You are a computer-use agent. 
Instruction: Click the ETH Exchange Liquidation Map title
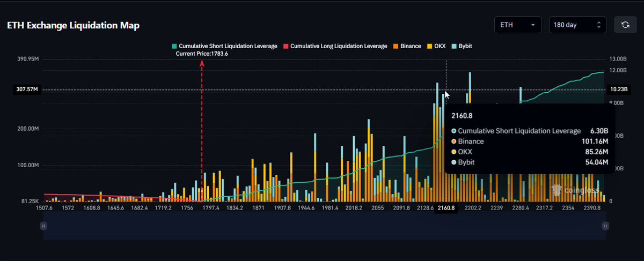point(74,26)
